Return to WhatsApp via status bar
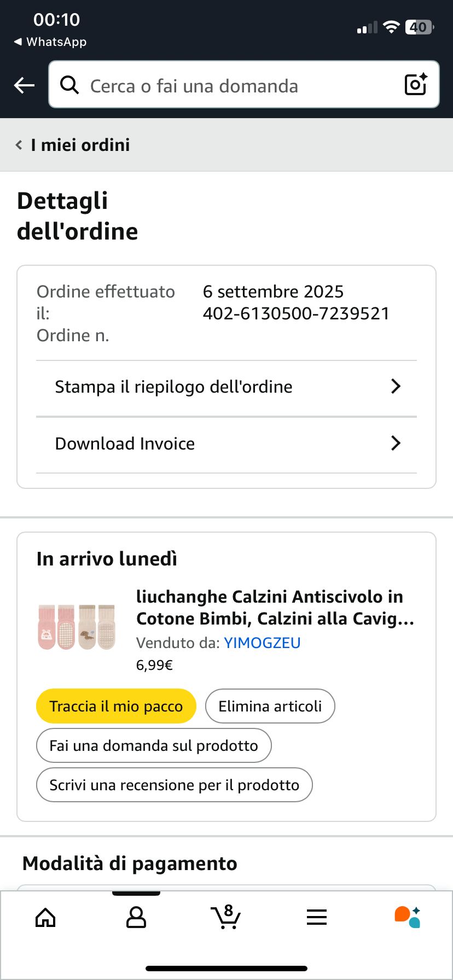The height and width of the screenshot is (980, 453). (x=50, y=42)
